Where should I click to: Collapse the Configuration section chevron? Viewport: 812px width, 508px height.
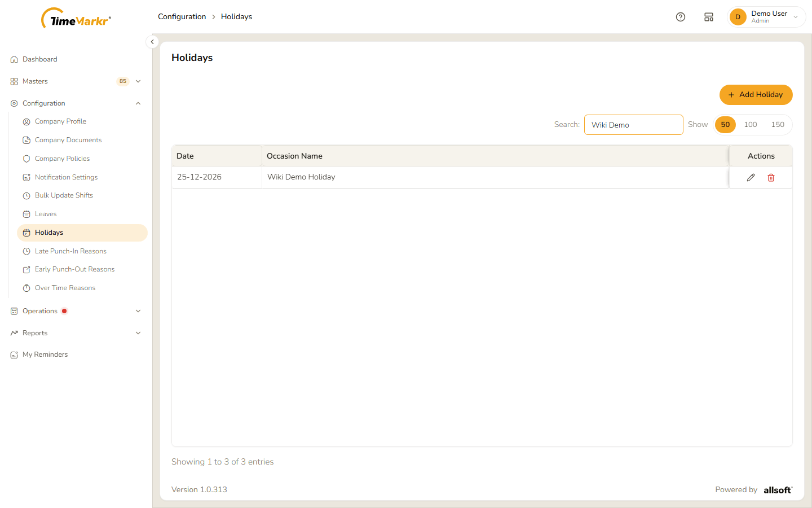tap(138, 103)
